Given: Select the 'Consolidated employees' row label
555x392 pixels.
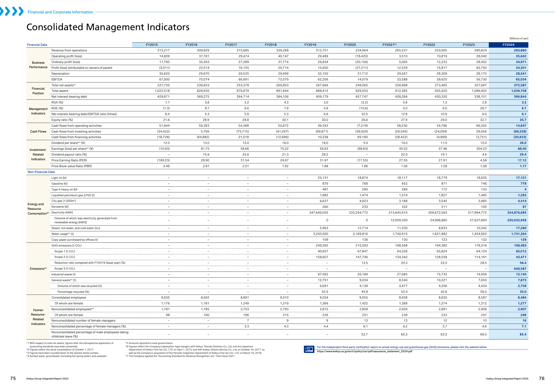Looking at the screenshot, I should tap(69, 297).
